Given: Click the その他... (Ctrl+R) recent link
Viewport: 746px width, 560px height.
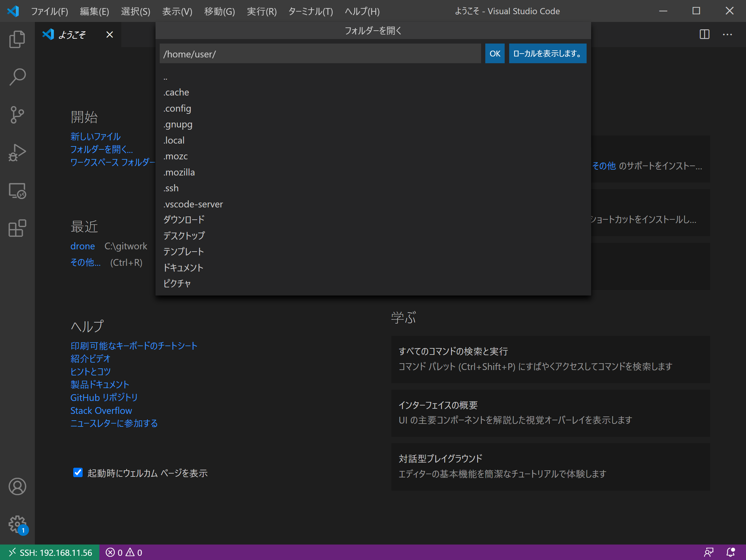Looking at the screenshot, I should (85, 262).
